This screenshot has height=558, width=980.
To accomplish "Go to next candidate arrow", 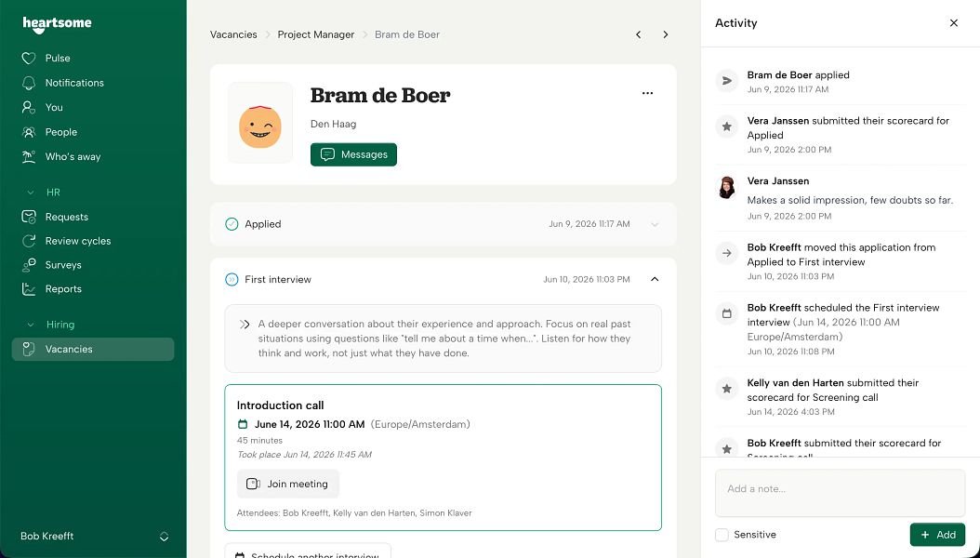I will (x=666, y=35).
